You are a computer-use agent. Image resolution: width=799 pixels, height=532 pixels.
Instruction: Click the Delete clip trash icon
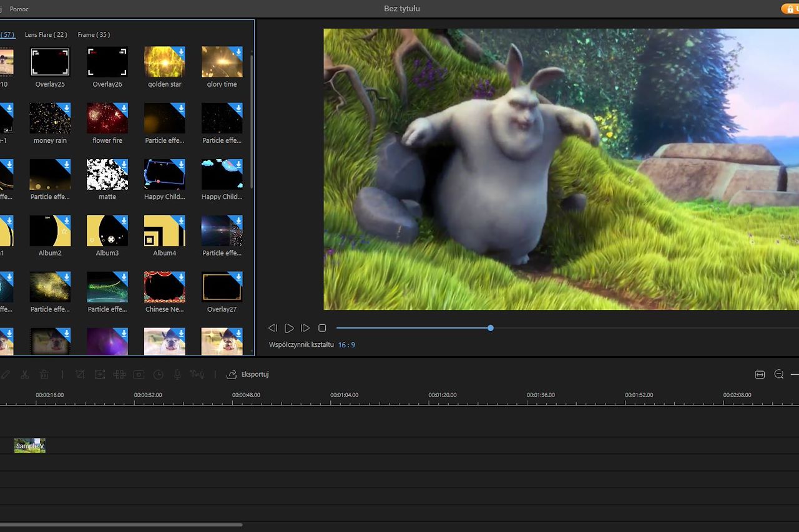[44, 374]
